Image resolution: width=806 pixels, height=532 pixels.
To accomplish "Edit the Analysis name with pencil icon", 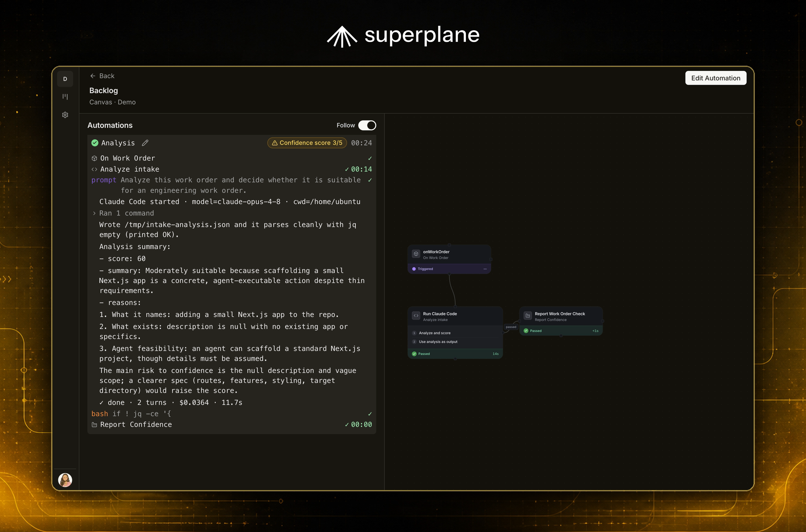I will tap(145, 143).
